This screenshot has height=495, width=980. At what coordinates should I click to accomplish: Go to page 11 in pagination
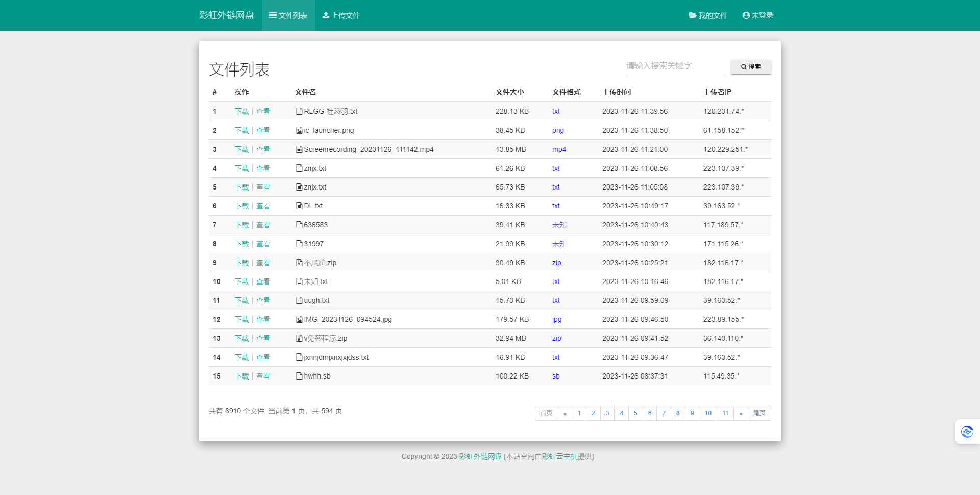tap(725, 413)
